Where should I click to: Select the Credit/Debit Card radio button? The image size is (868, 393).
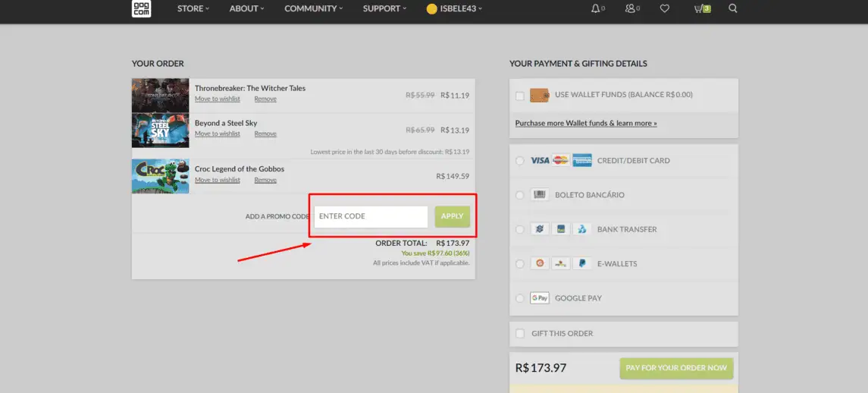pos(519,161)
